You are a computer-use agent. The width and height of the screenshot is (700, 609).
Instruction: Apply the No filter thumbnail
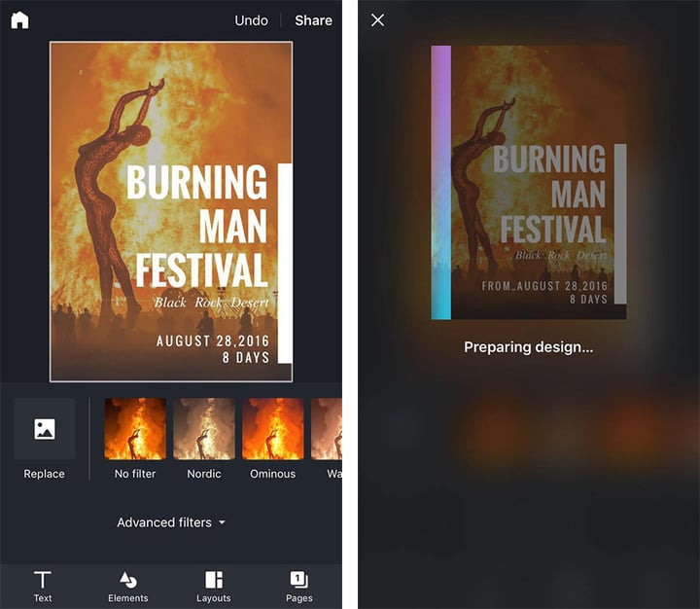click(135, 429)
